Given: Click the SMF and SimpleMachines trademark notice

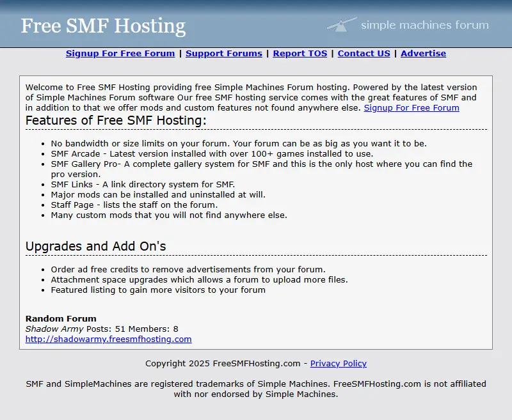Looking at the screenshot, I should pos(256,389).
